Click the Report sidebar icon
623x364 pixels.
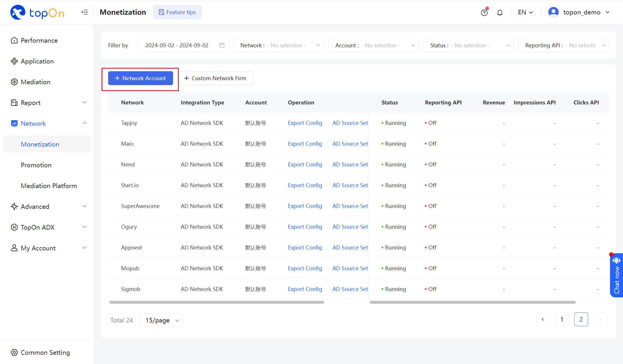[14, 103]
